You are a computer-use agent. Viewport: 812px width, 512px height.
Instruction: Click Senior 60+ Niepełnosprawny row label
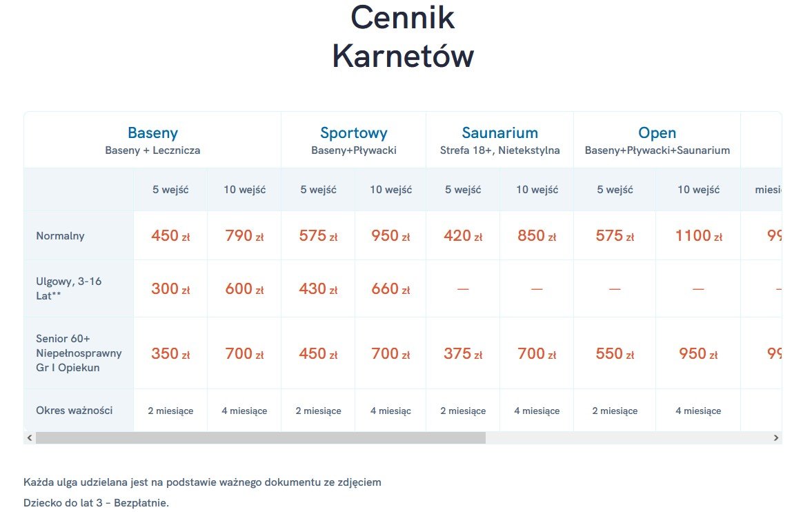pyautogui.click(x=79, y=353)
